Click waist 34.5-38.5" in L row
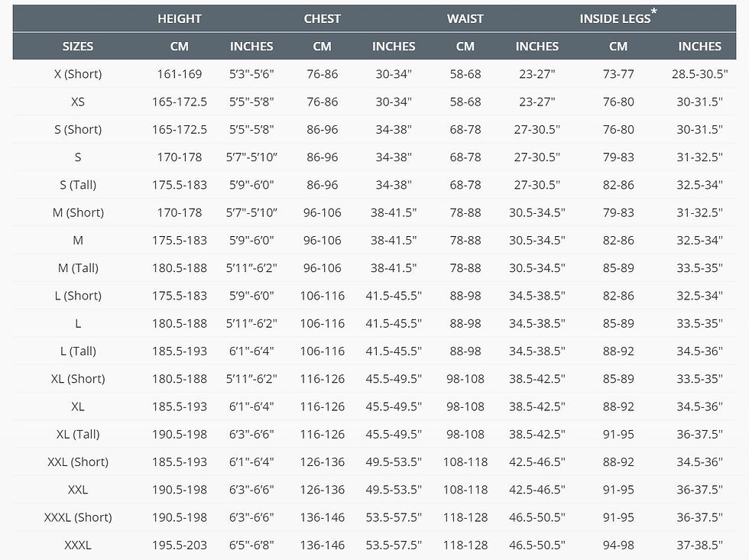 click(x=537, y=323)
